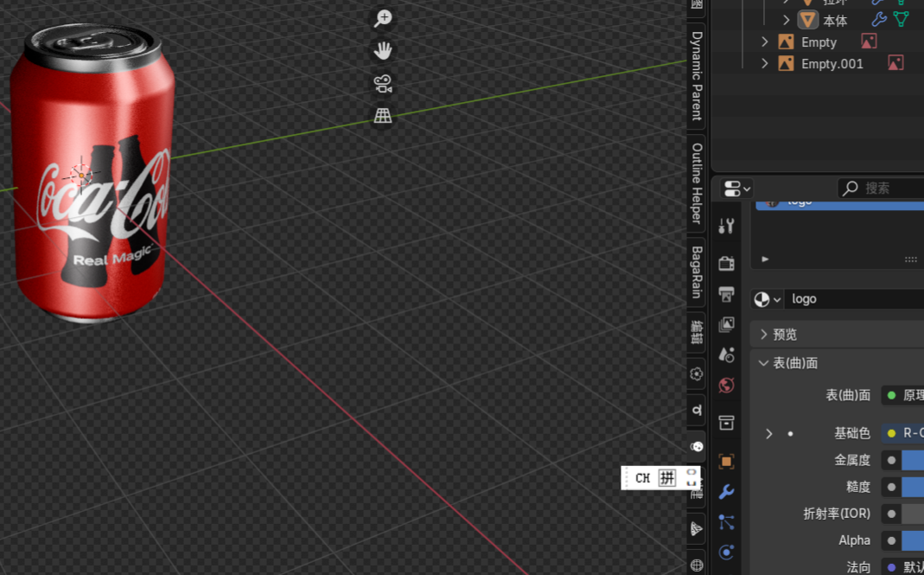The height and width of the screenshot is (575, 924).
Task: Open the material browse dropdown
Action: tap(768, 299)
